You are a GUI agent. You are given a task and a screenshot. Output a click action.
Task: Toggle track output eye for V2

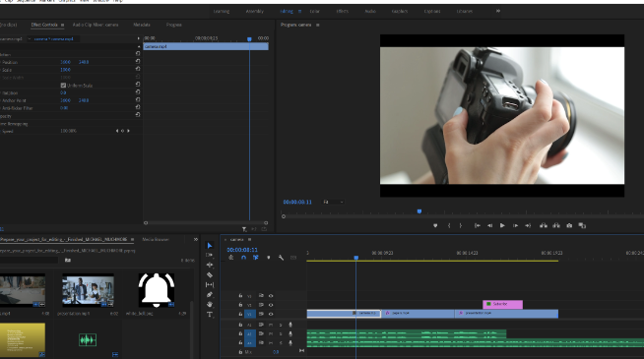(271, 305)
